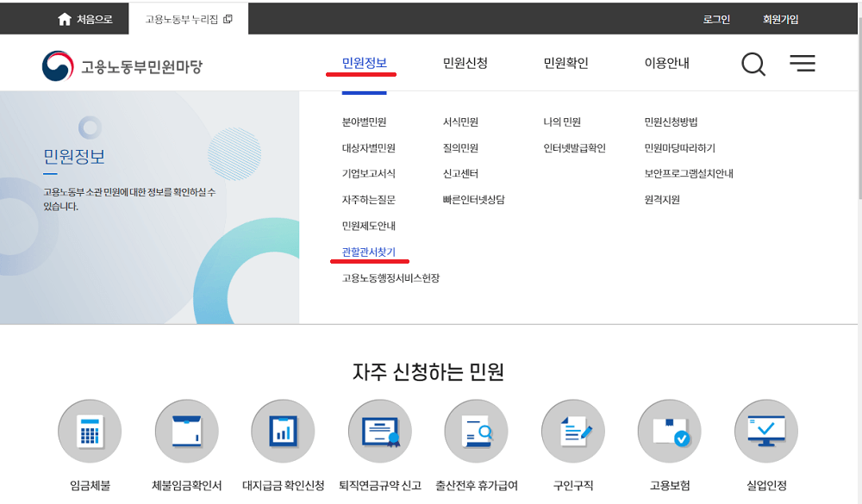Click the 회원가입 link
Viewport: 862px width, 504px height.
coord(779,18)
